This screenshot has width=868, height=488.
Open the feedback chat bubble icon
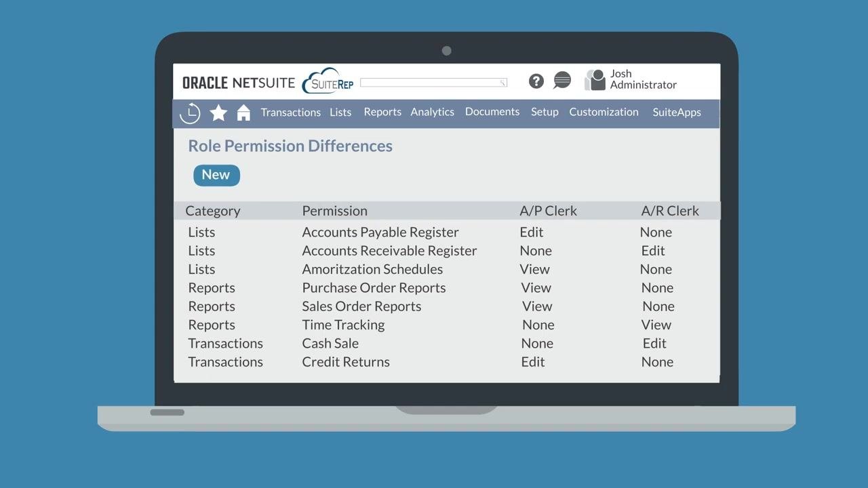coord(562,81)
